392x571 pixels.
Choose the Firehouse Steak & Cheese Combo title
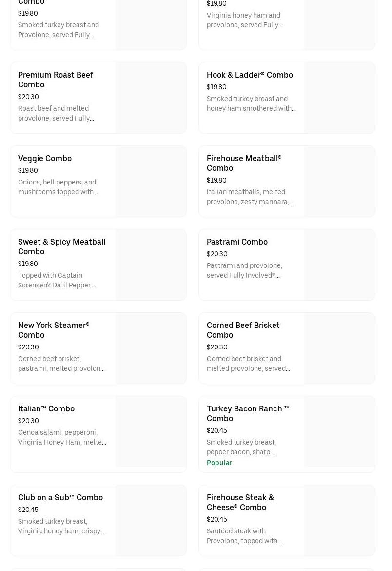240,502
